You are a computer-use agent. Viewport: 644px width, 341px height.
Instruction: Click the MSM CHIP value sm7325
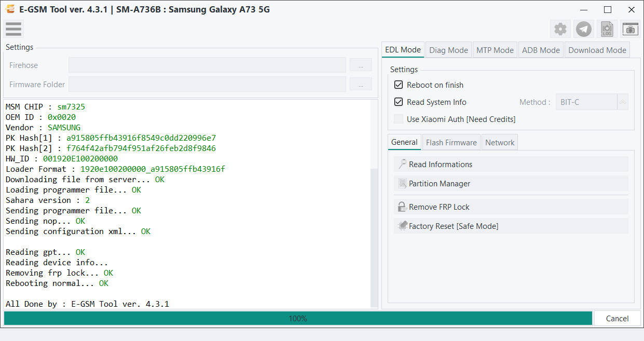(x=71, y=107)
